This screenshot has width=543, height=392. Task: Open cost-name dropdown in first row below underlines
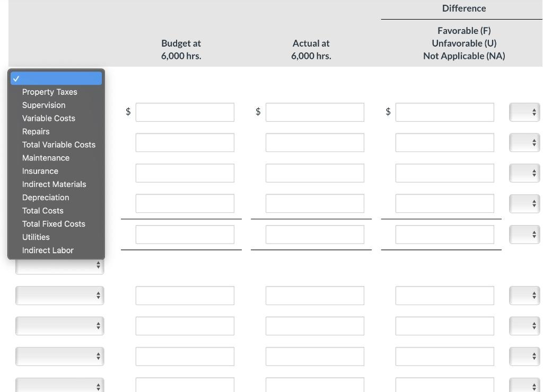[59, 296]
